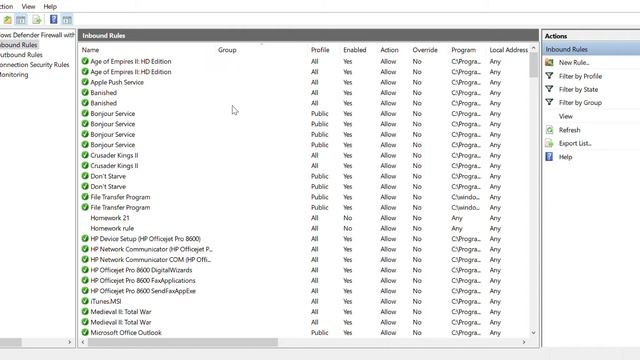Sort rules by the Local Address column header
Viewport: 640px width, 360px height.
tap(508, 50)
